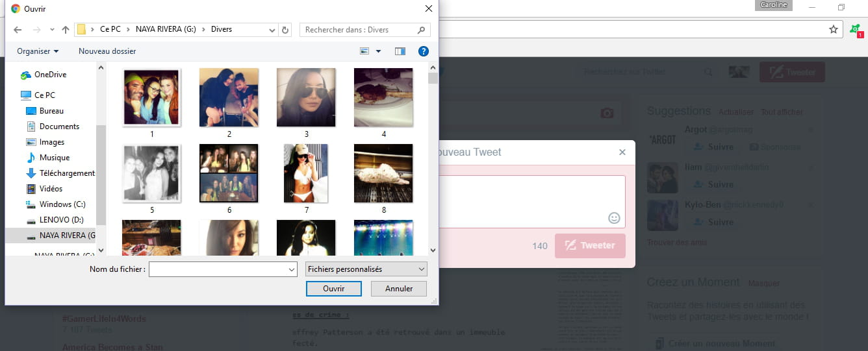Change thumbnail view mode icon

365,51
